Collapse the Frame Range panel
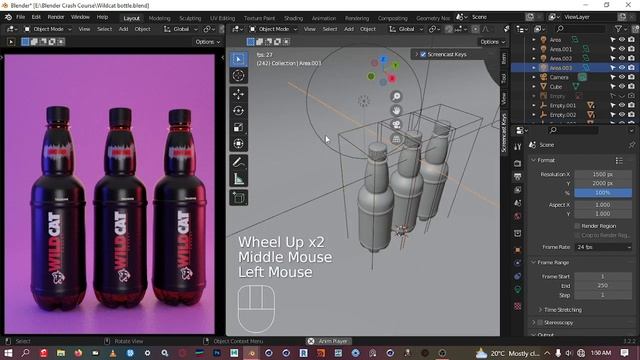The image size is (640, 360). pos(533,262)
